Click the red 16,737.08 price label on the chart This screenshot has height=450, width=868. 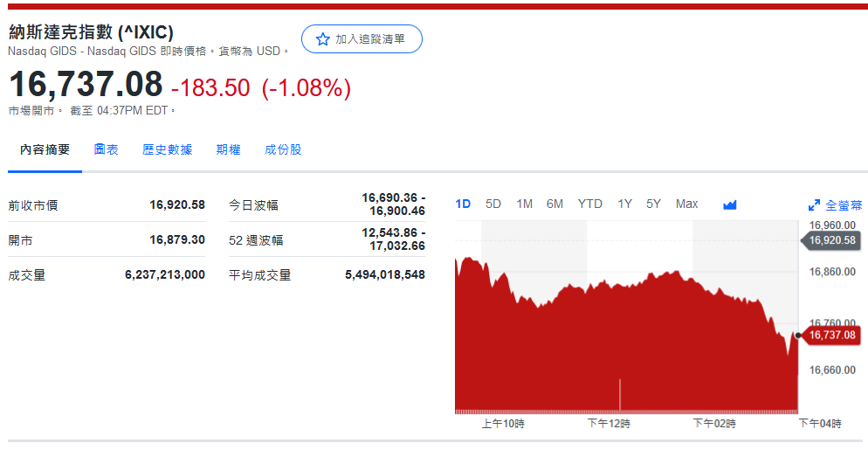pyautogui.click(x=832, y=335)
